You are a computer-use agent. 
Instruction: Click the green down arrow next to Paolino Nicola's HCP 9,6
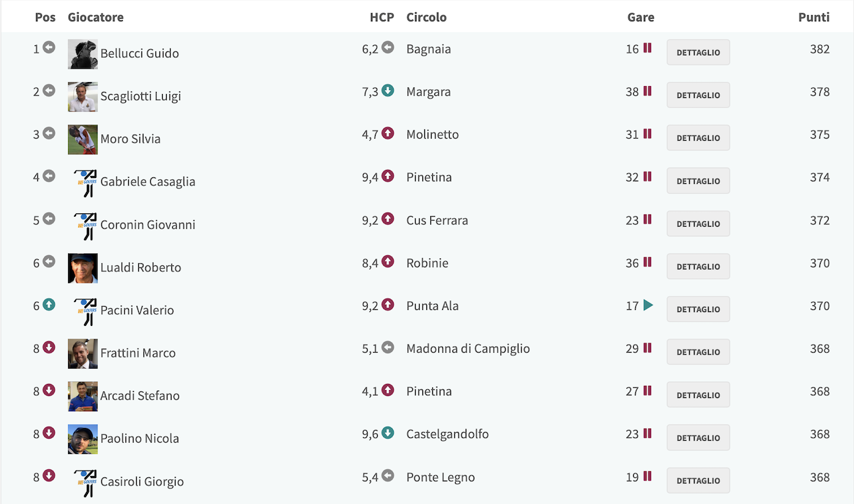coord(388,433)
